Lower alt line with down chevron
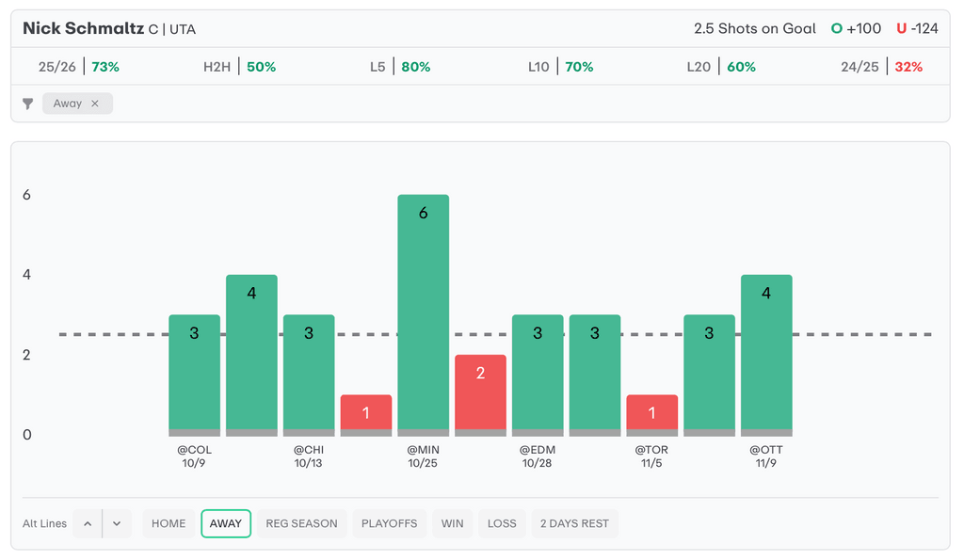The height and width of the screenshot is (560, 964). pos(117,524)
